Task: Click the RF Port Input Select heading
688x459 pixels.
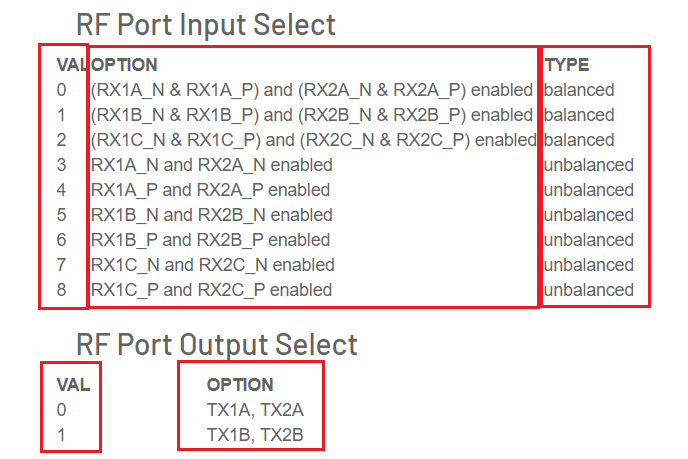Action: 206,24
